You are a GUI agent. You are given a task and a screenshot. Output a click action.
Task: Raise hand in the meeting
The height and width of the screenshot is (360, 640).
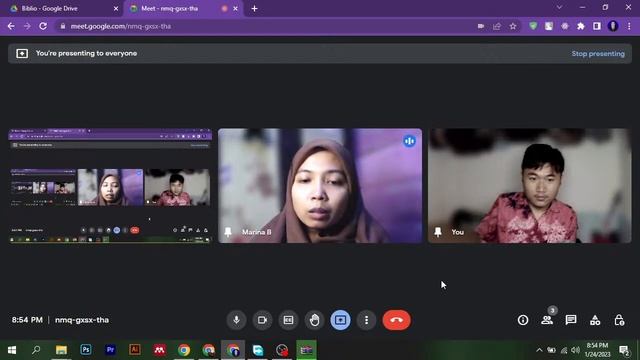pyautogui.click(x=314, y=320)
